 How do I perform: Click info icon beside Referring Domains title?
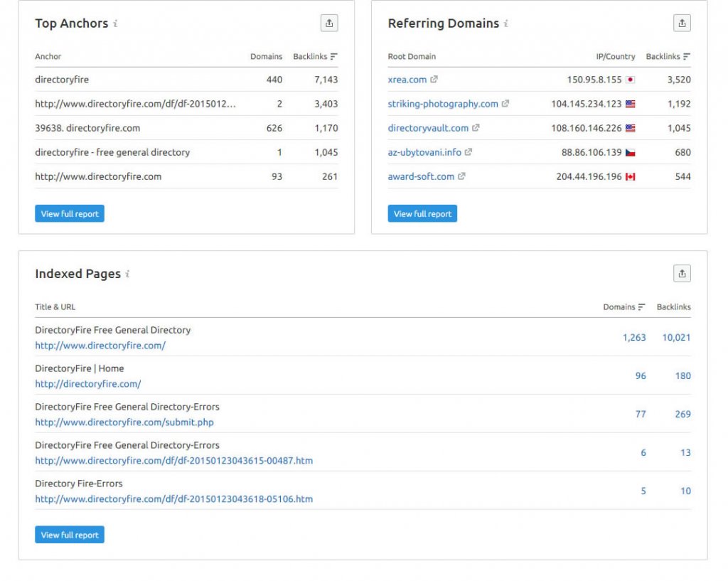(x=506, y=23)
